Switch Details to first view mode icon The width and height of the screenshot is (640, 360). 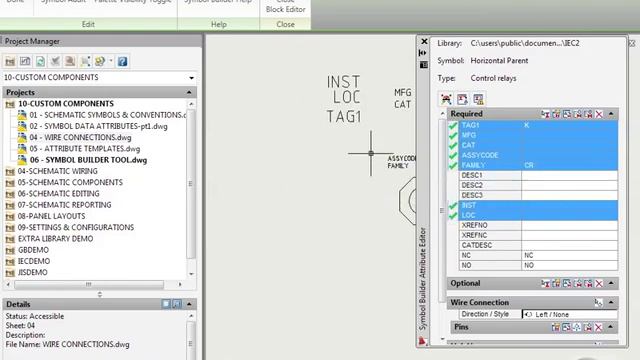tap(166, 304)
